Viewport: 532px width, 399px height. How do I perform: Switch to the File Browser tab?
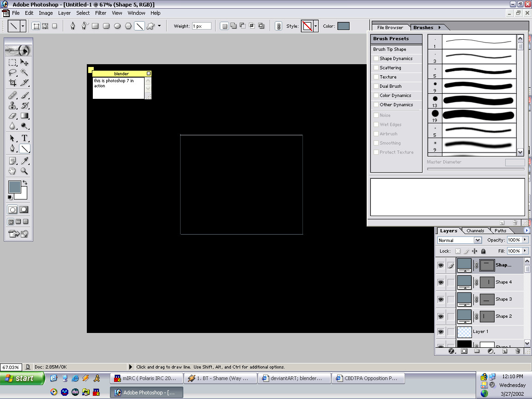[390, 28]
